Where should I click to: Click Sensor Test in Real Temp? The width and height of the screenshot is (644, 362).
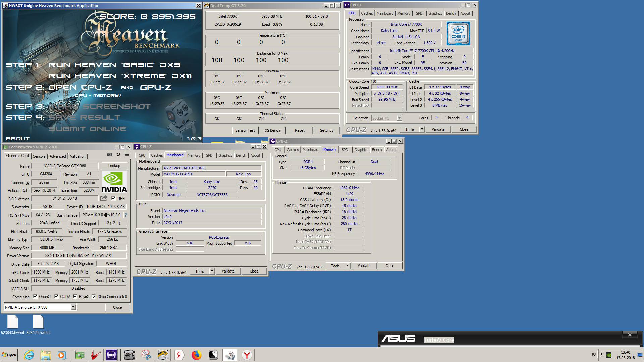coord(245,130)
